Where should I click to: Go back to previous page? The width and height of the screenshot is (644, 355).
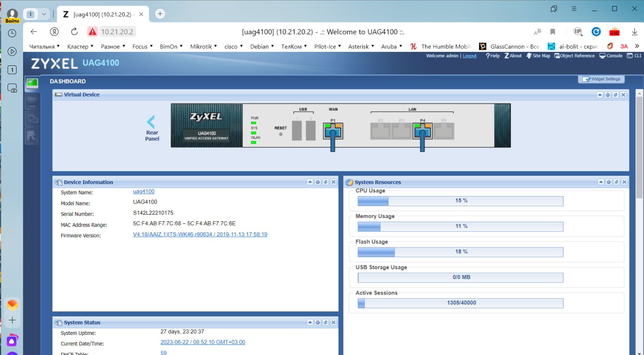(34, 32)
